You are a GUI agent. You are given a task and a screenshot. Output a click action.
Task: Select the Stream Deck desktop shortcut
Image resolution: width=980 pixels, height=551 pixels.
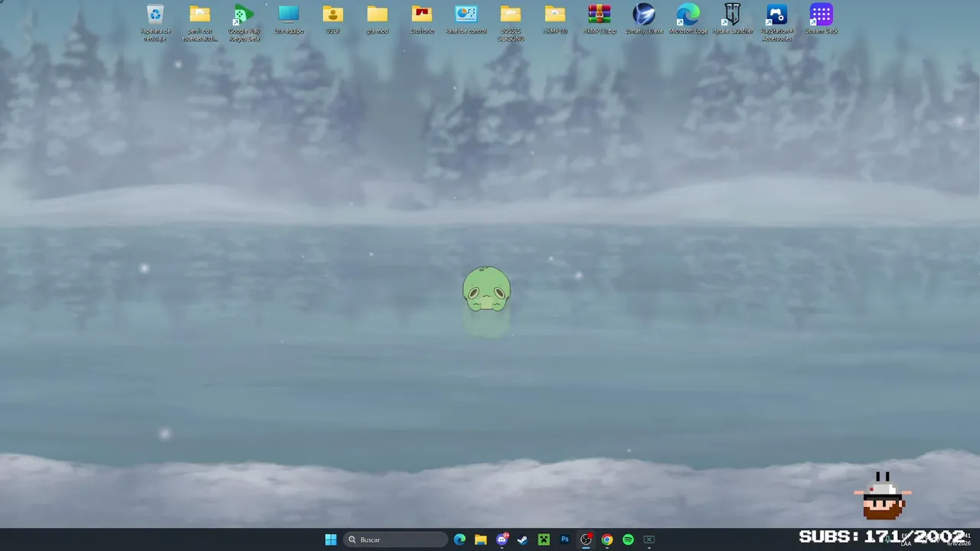click(822, 19)
